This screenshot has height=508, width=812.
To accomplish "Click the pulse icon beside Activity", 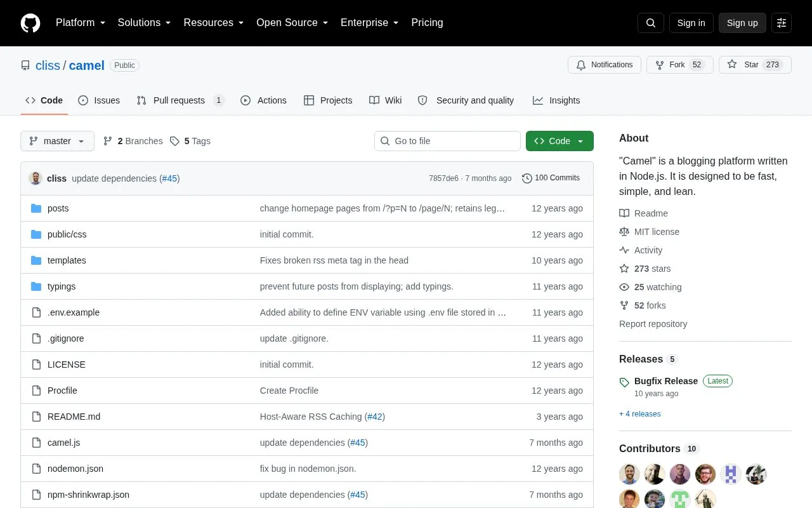I will 624,250.
